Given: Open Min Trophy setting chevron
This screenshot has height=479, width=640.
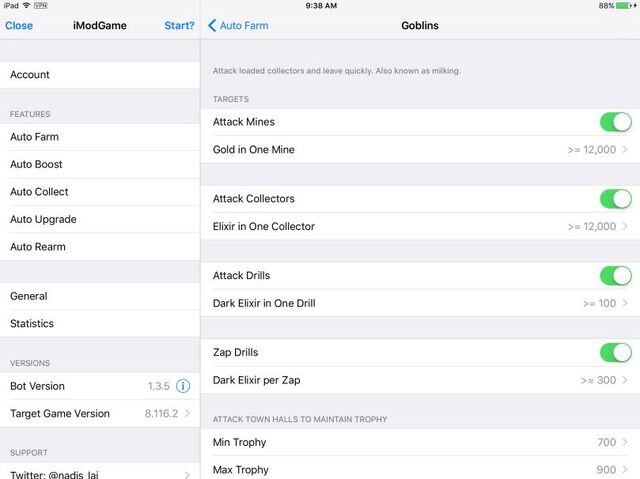Looking at the screenshot, I should (x=625, y=442).
